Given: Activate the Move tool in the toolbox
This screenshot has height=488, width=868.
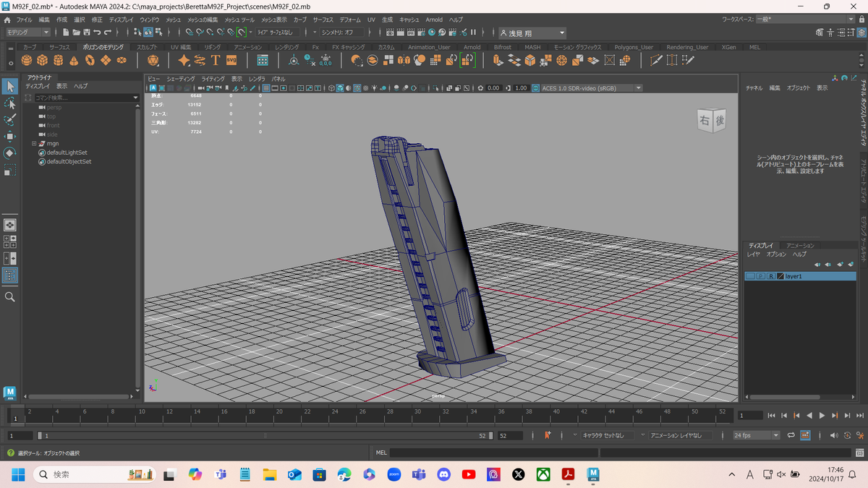Looking at the screenshot, I should coord(10,137).
